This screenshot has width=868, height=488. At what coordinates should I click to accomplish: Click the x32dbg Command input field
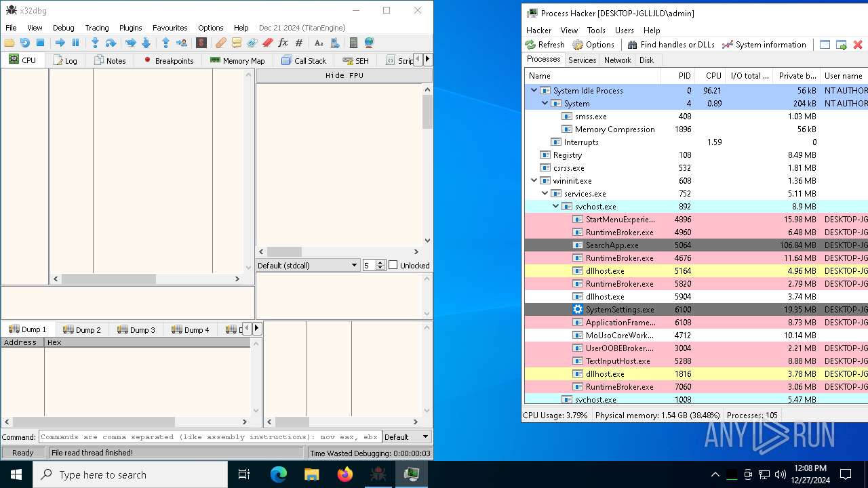(210, 437)
